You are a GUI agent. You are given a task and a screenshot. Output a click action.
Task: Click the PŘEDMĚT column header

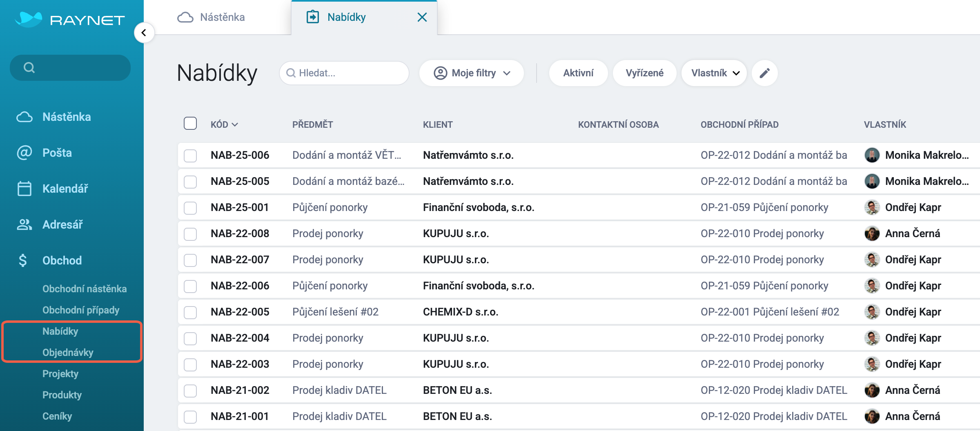(x=313, y=124)
